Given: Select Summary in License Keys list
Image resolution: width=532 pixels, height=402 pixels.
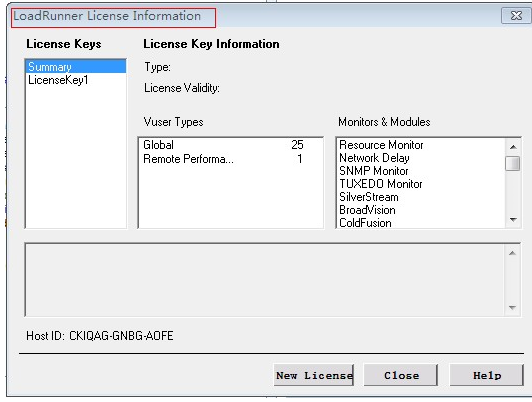Looking at the screenshot, I should click(76, 66).
